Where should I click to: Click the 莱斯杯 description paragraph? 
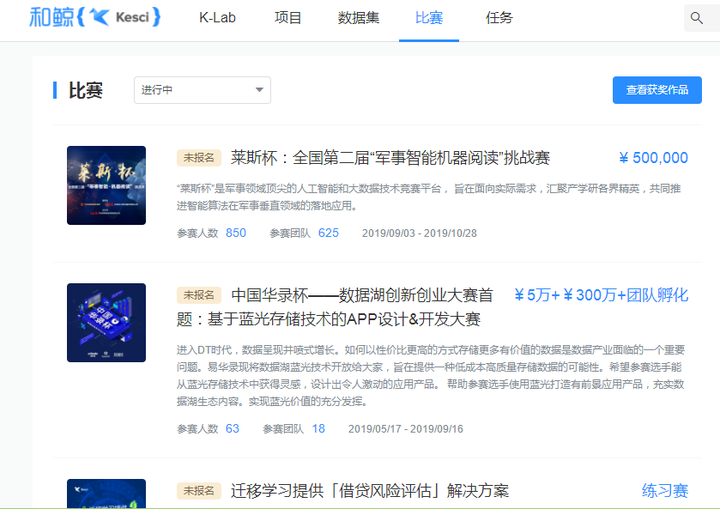pos(429,197)
